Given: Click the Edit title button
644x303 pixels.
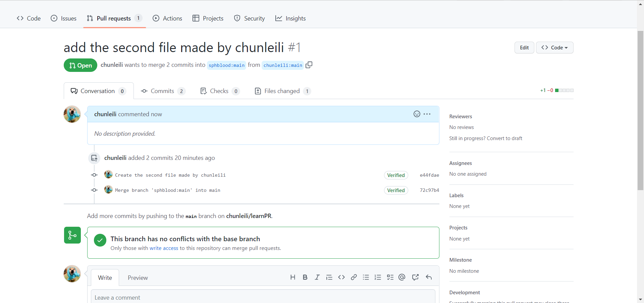Looking at the screenshot, I should pyautogui.click(x=524, y=48).
